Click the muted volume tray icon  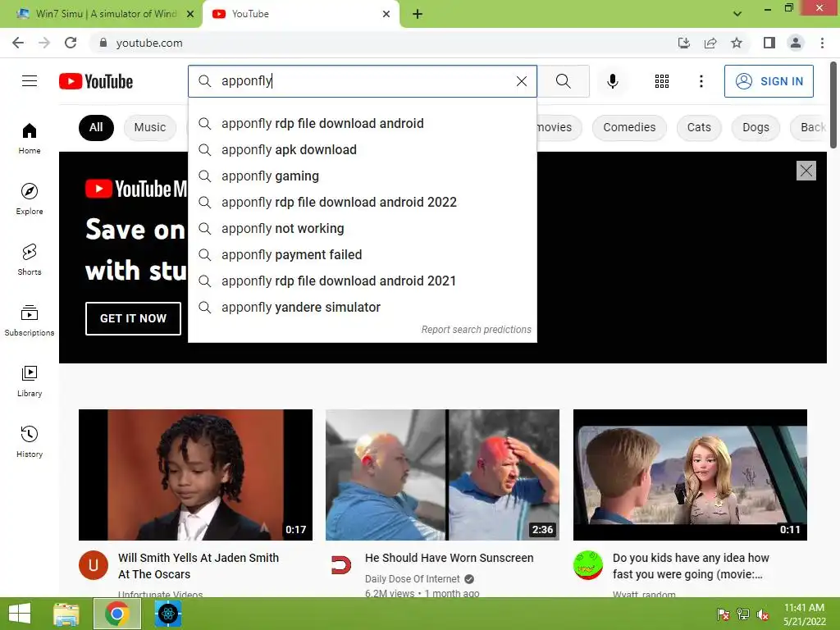coord(762,615)
